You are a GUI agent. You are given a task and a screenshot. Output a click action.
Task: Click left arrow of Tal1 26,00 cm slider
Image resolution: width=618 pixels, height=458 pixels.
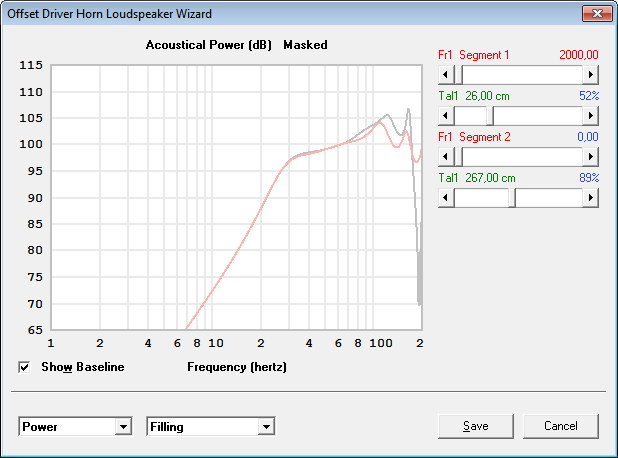click(446, 115)
